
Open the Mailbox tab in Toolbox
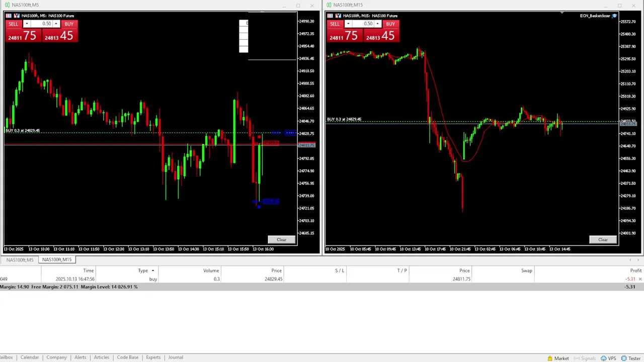(6, 357)
